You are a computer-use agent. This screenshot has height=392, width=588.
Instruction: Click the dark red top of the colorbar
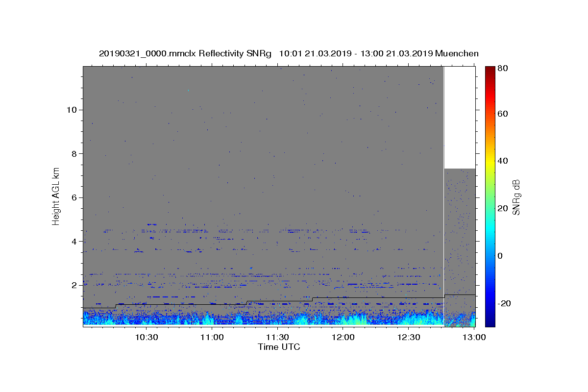(x=490, y=70)
